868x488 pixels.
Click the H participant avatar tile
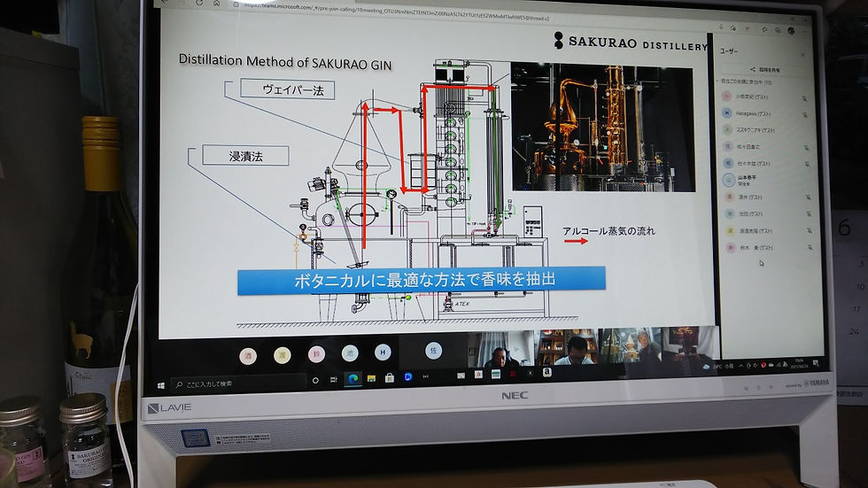383,352
